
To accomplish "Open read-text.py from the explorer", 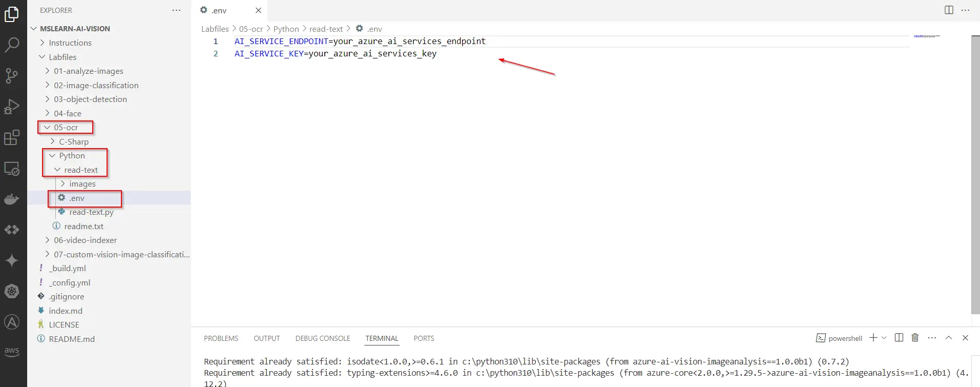I will click(91, 212).
